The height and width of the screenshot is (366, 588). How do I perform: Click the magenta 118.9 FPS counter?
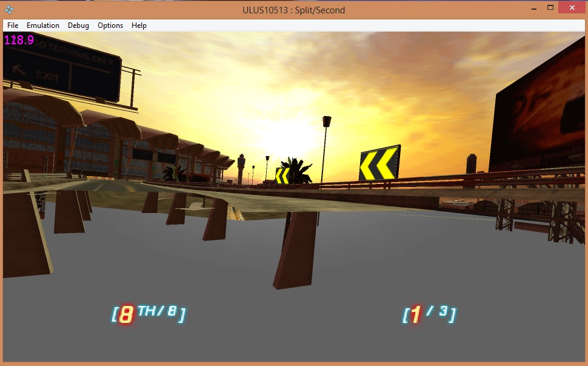tap(19, 40)
